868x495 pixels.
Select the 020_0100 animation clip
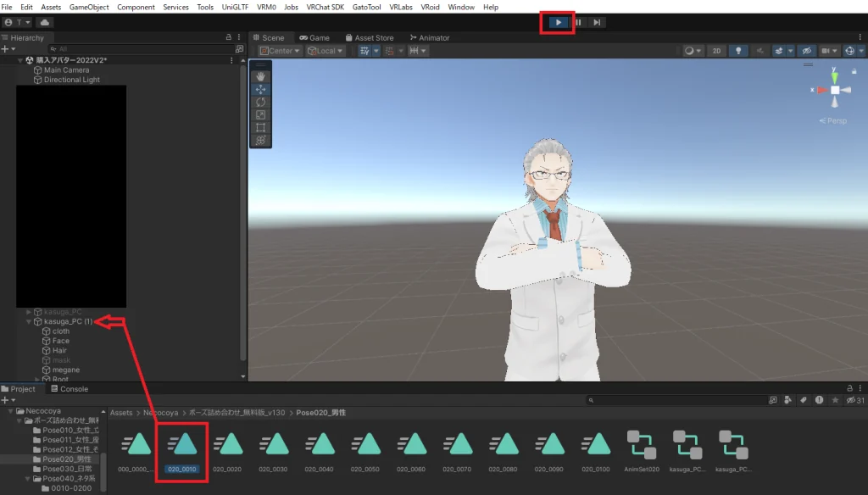point(596,453)
